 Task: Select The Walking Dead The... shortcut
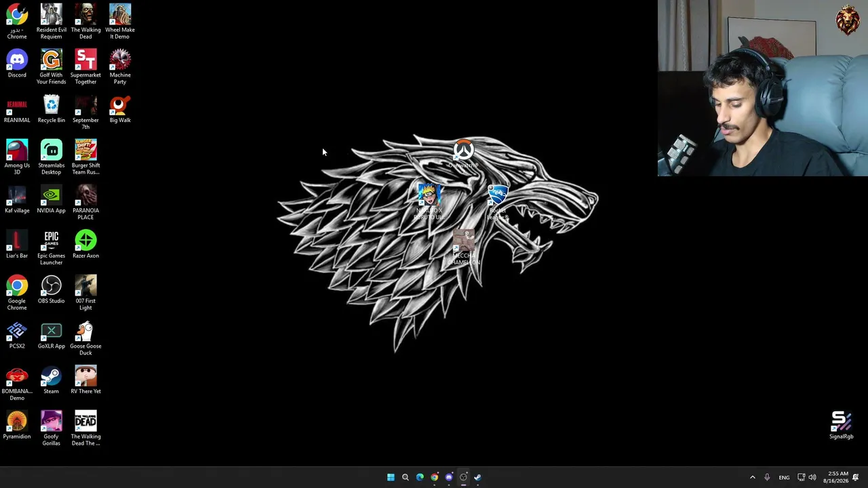point(85,429)
